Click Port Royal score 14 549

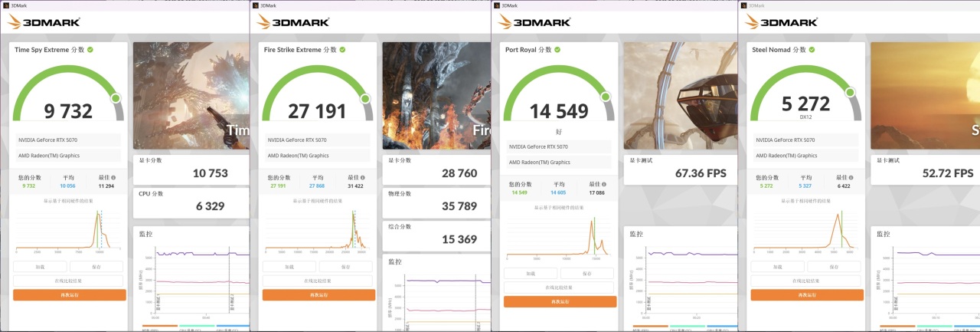coord(559,111)
